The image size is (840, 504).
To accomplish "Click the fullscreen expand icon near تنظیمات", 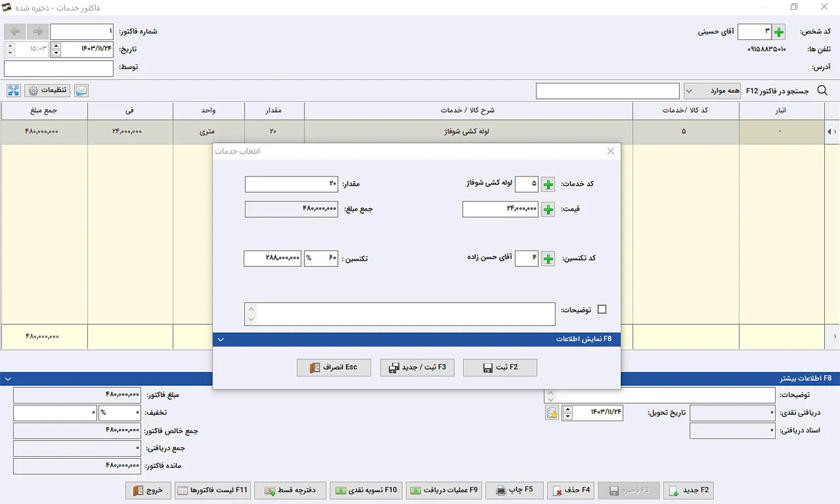I will (x=14, y=91).
